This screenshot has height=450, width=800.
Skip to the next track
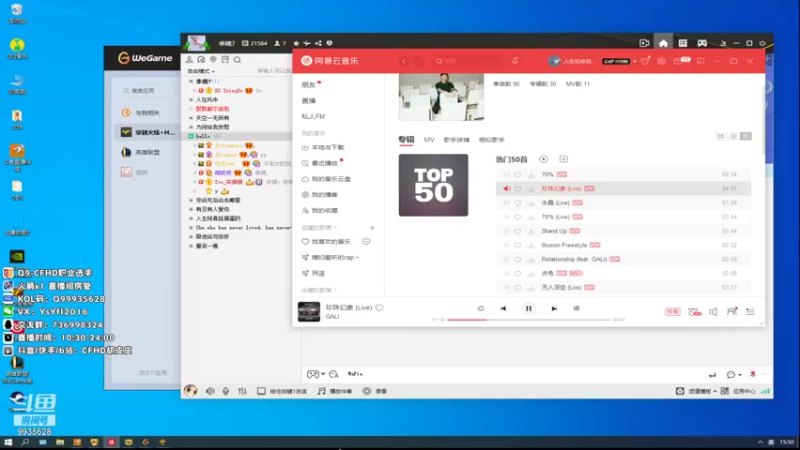pyautogui.click(x=554, y=308)
